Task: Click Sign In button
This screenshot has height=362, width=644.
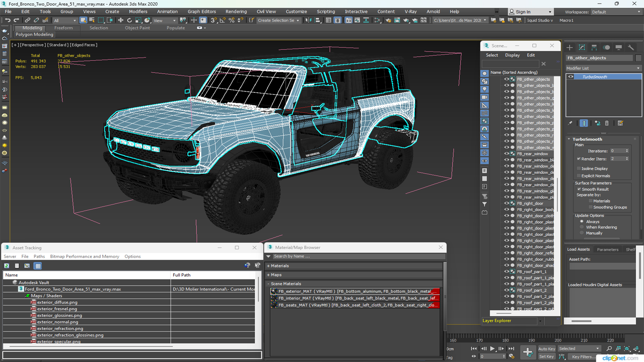Action: pyautogui.click(x=530, y=12)
